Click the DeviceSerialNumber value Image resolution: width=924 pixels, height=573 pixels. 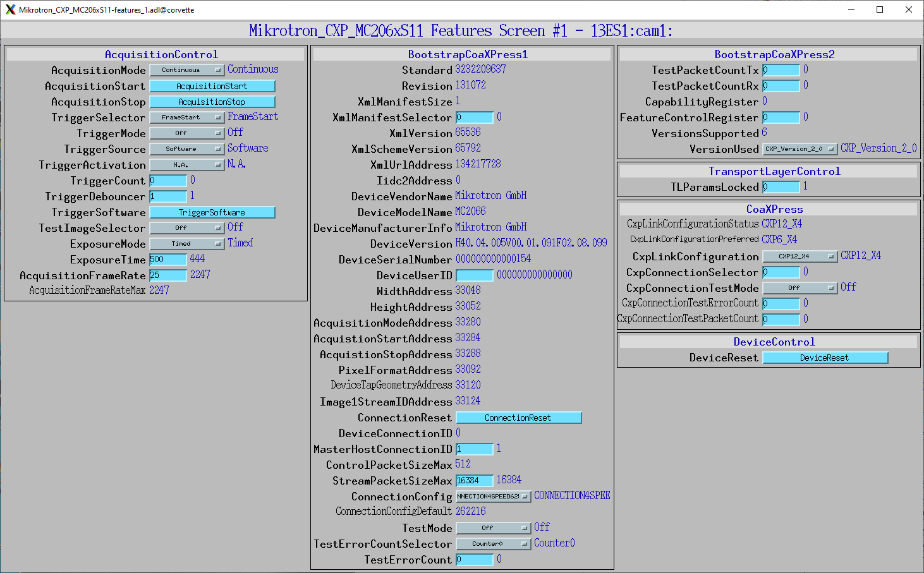(x=493, y=259)
